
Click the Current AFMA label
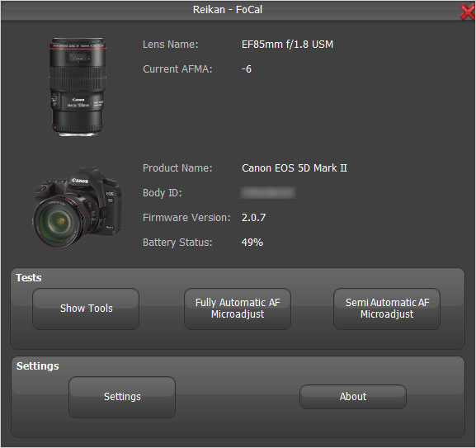tap(177, 69)
